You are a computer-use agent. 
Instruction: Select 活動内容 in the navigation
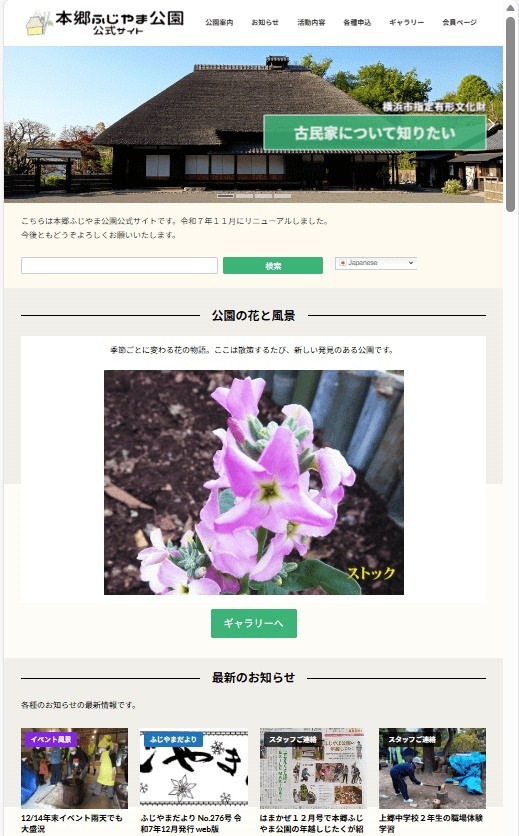click(311, 22)
